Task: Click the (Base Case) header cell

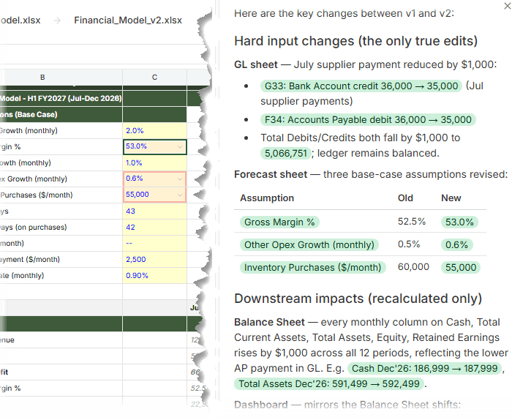Action: point(61,114)
